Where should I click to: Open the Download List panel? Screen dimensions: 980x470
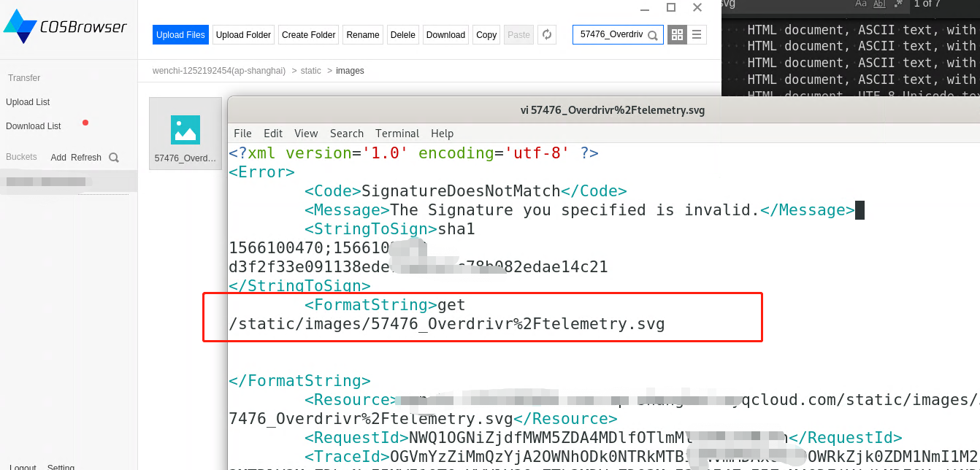coord(34,126)
